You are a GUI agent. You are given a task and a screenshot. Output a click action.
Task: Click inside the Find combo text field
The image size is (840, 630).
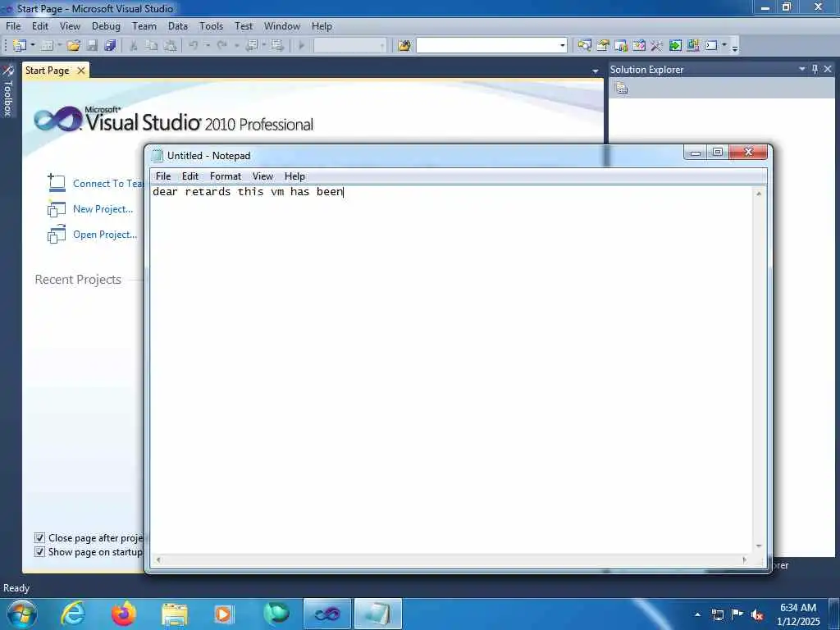click(x=486, y=46)
